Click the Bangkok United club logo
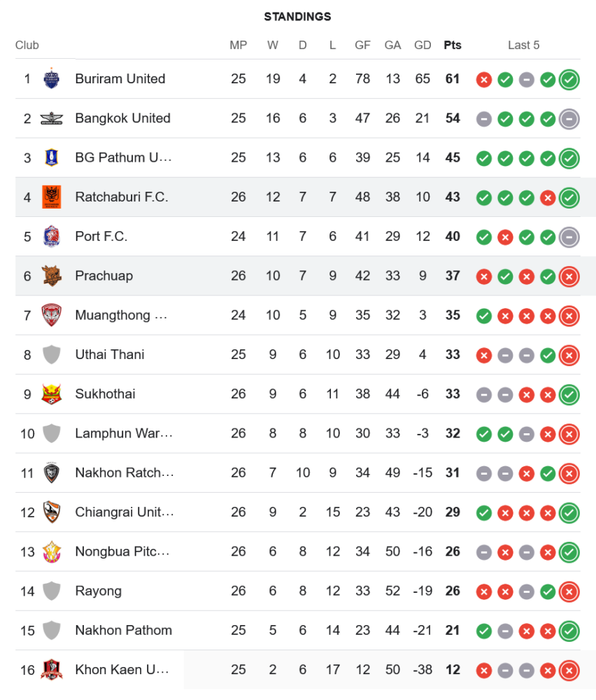This screenshot has height=700, width=596. click(52, 118)
